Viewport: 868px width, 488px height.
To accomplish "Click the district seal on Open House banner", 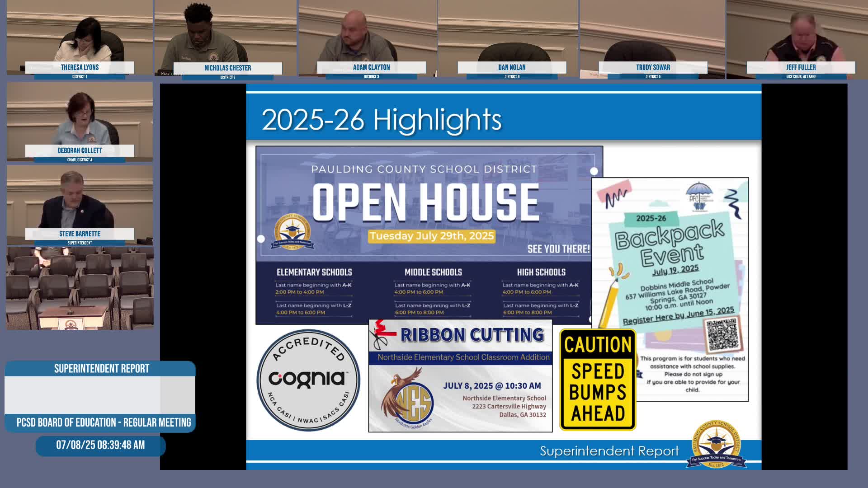I will tap(292, 232).
